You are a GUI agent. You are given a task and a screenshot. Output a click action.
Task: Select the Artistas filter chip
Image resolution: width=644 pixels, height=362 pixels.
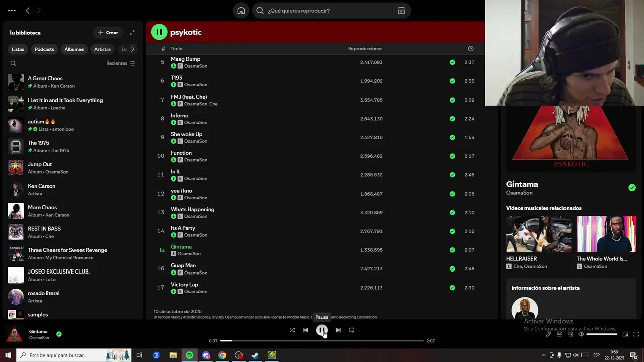[102, 49]
